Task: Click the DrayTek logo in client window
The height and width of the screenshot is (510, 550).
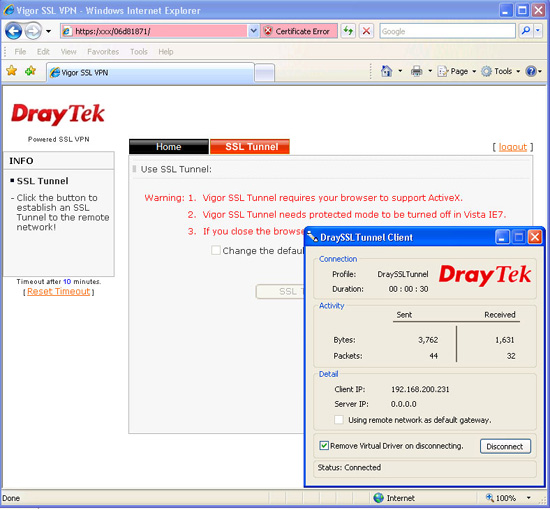Action: click(485, 275)
